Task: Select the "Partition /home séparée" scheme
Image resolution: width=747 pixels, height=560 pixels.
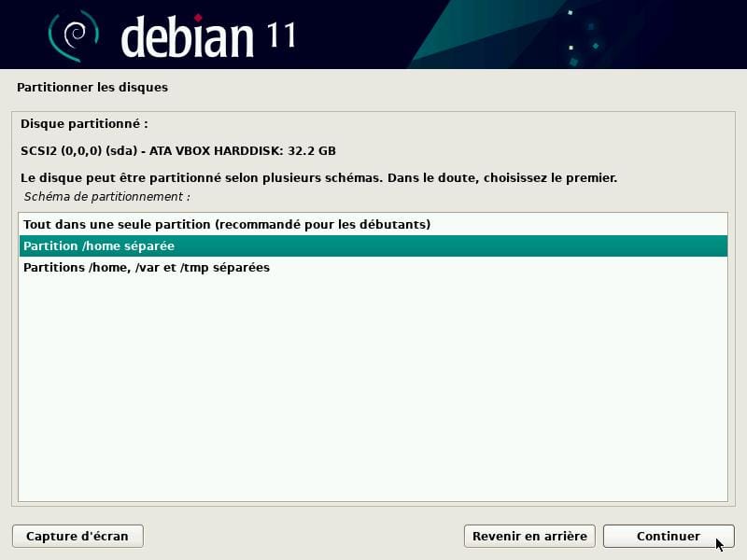Action: click(99, 246)
